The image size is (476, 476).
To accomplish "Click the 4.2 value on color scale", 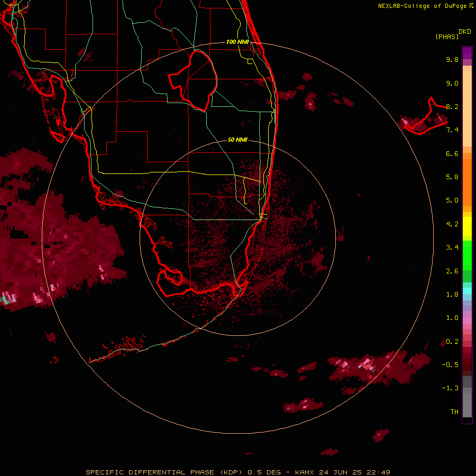I will click(x=452, y=224).
